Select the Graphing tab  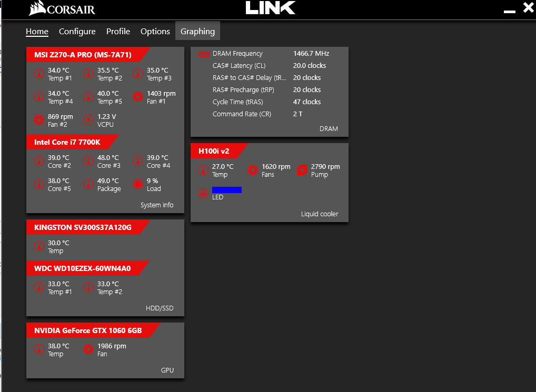coord(197,31)
